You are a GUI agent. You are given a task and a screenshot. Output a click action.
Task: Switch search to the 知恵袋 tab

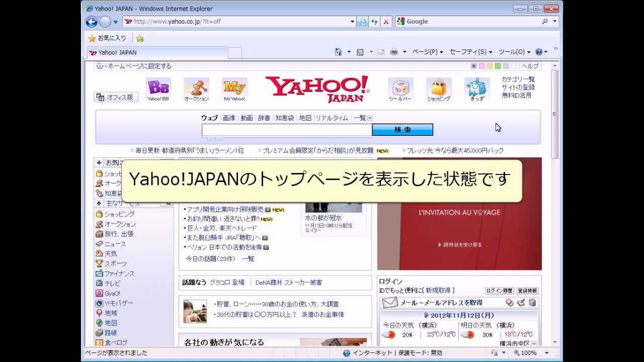point(284,118)
